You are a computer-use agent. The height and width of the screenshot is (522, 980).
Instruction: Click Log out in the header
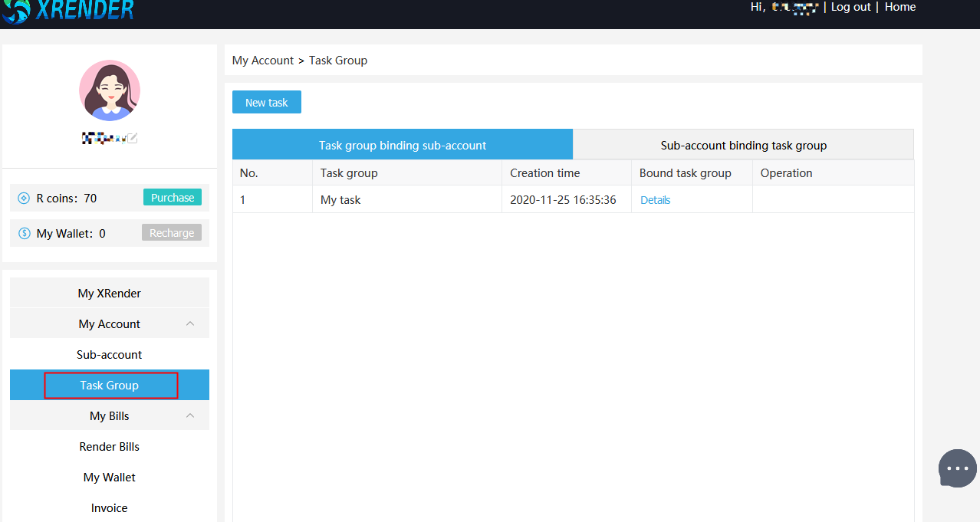[x=850, y=7]
